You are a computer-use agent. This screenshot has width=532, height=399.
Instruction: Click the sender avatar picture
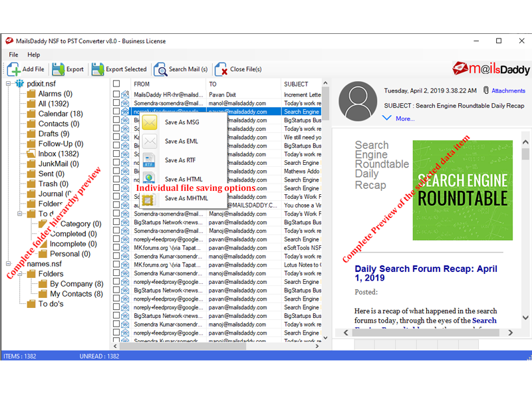(x=358, y=101)
